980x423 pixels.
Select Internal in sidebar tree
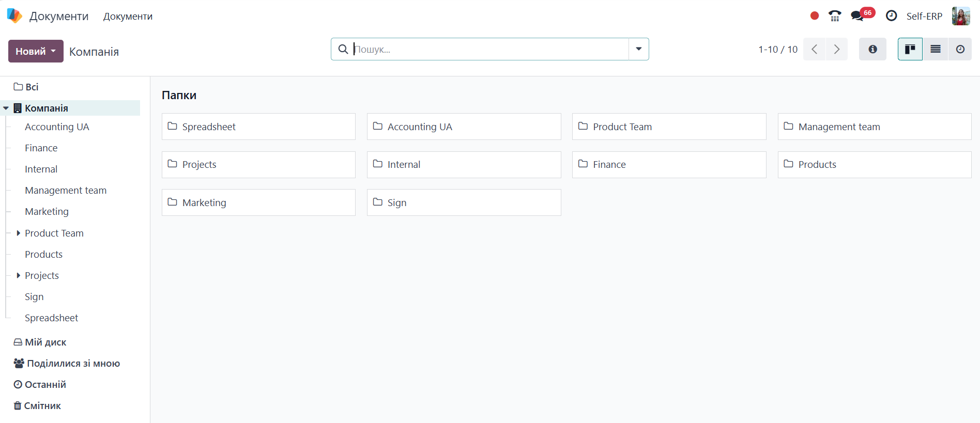coord(41,169)
